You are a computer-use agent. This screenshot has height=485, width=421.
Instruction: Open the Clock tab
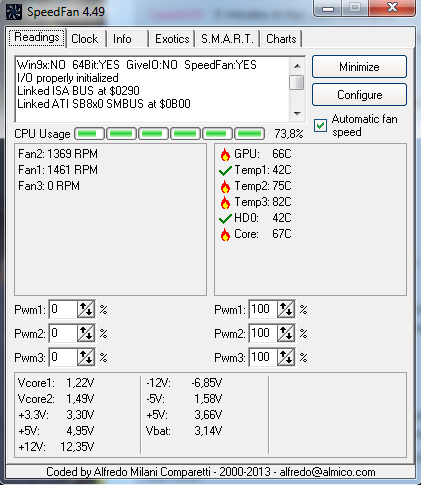(x=85, y=39)
